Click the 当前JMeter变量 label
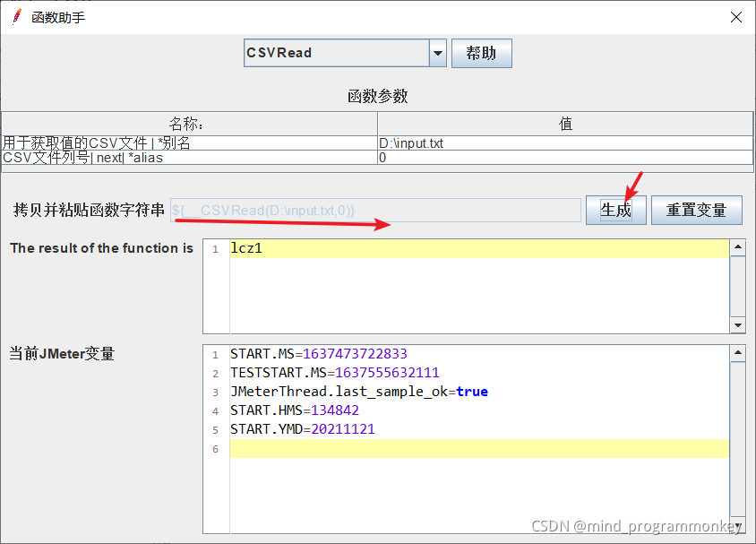This screenshot has width=756, height=544. click(x=62, y=353)
